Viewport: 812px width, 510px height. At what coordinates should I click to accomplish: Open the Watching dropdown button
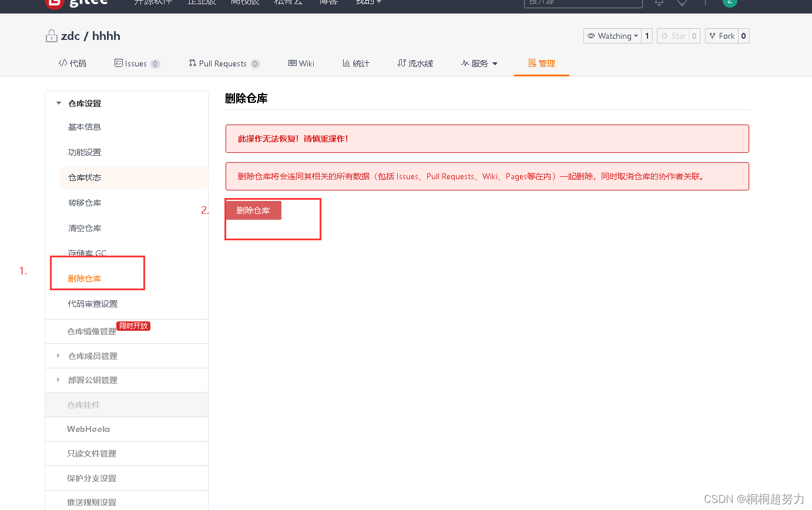[x=612, y=36]
